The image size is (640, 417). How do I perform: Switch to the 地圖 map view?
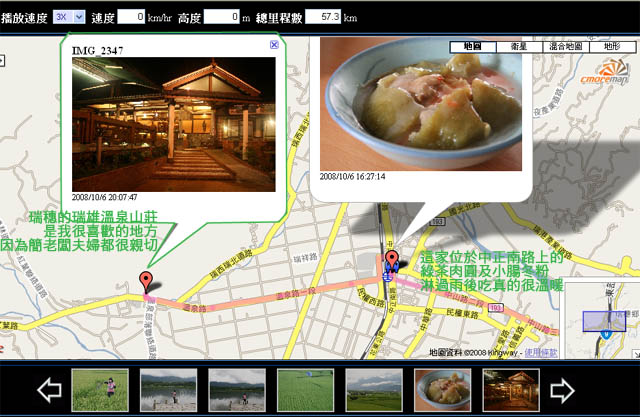(x=473, y=47)
